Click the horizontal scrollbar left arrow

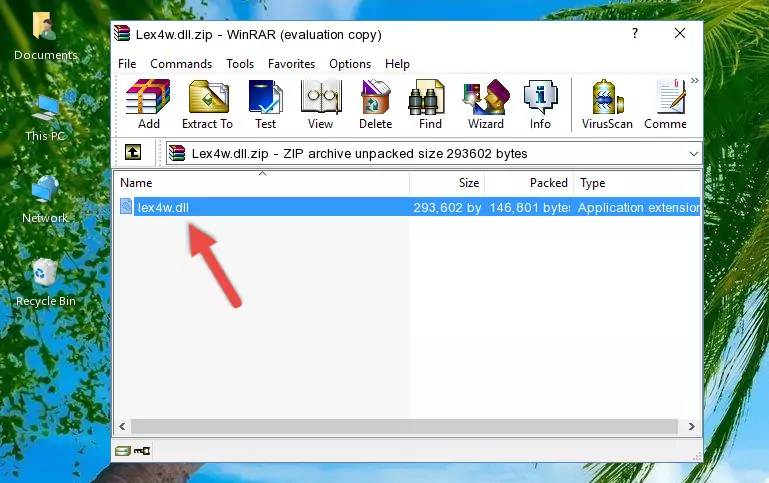pyautogui.click(x=123, y=426)
